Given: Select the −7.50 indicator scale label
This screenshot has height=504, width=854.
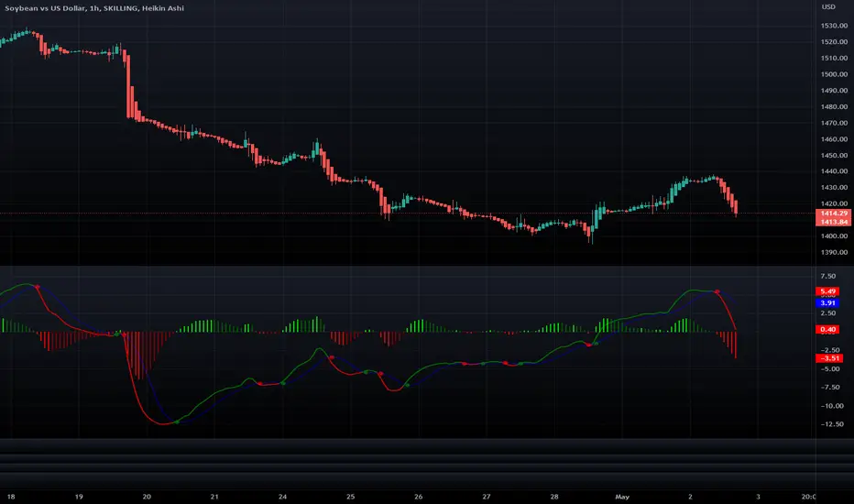Looking at the screenshot, I should pyautogui.click(x=830, y=388).
